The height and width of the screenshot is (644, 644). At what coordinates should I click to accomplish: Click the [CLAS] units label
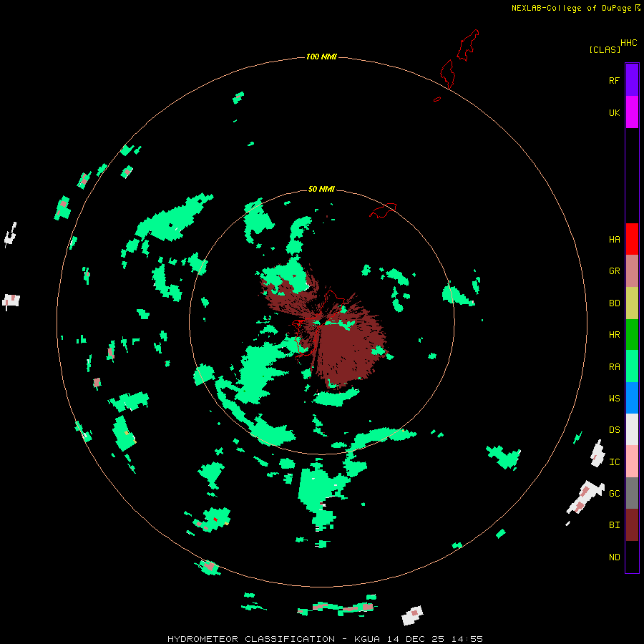(x=605, y=49)
